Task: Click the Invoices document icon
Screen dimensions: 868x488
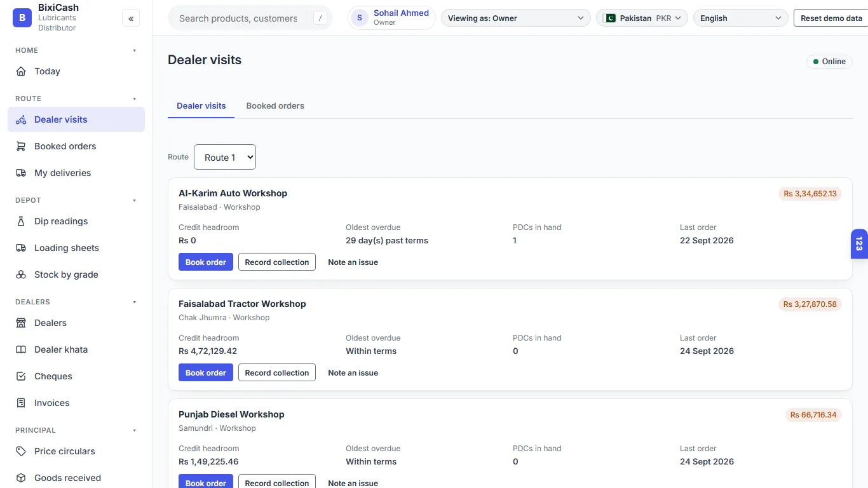Action: [x=21, y=403]
